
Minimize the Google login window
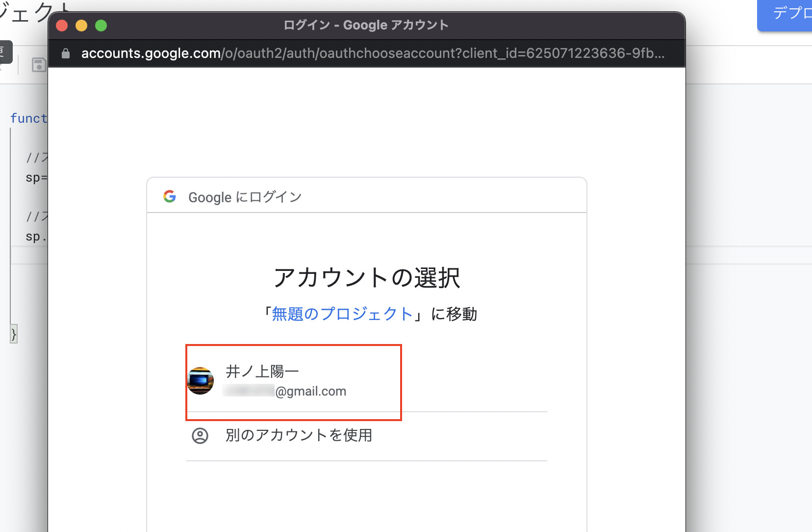[81, 26]
